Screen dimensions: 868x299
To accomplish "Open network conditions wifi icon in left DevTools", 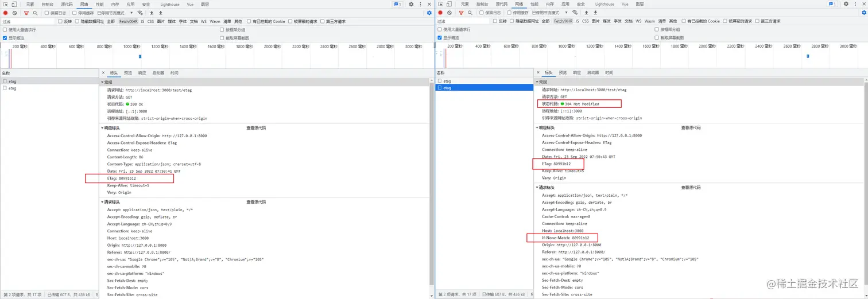I will tap(141, 13).
